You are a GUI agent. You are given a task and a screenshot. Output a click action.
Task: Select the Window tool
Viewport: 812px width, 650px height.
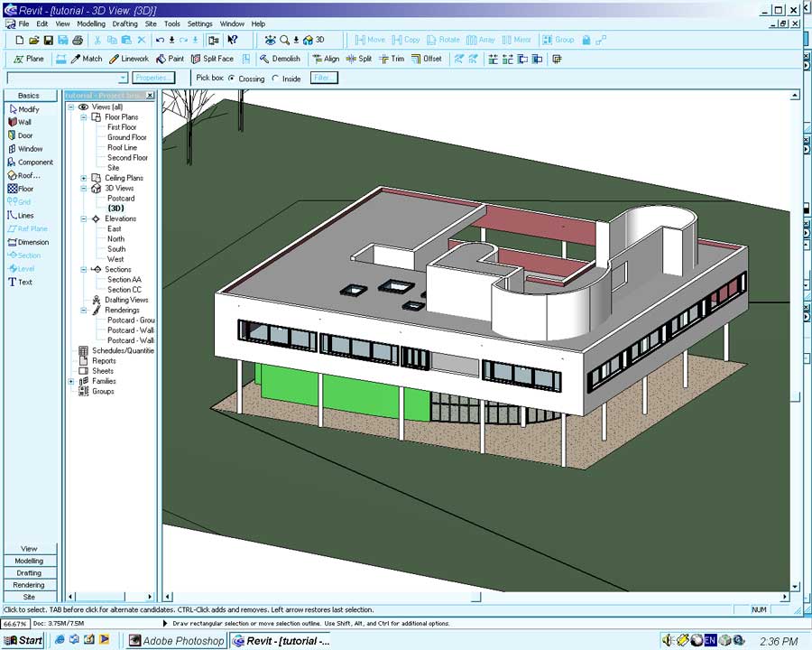25,149
